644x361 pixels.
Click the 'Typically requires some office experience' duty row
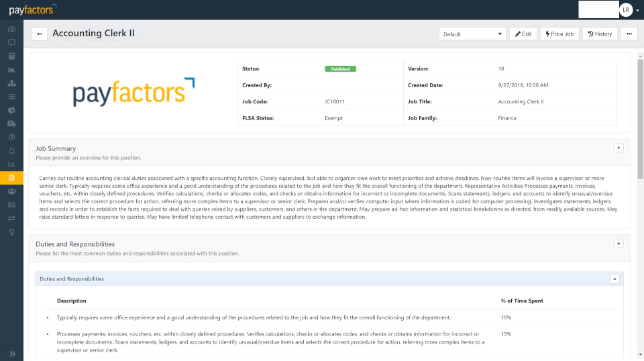[330, 317]
